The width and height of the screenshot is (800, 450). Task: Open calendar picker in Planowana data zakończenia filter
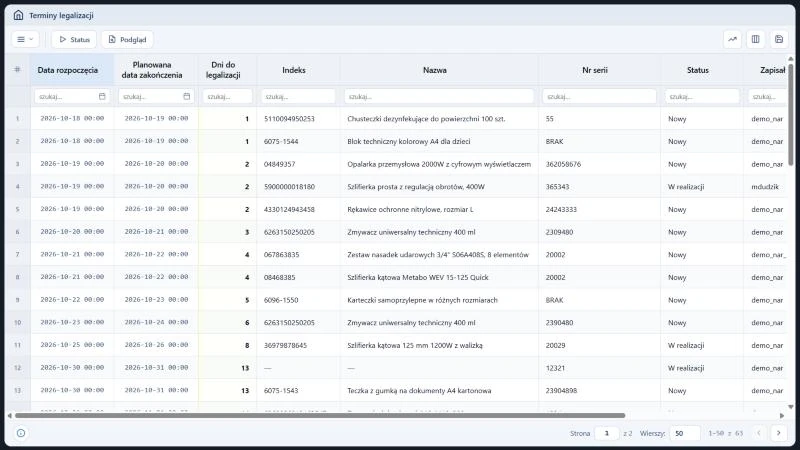click(x=187, y=96)
